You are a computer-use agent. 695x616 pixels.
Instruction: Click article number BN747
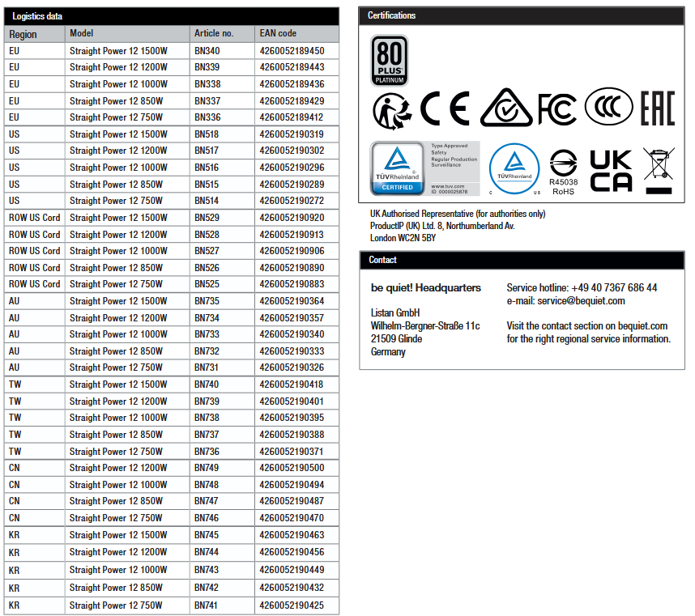(207, 501)
